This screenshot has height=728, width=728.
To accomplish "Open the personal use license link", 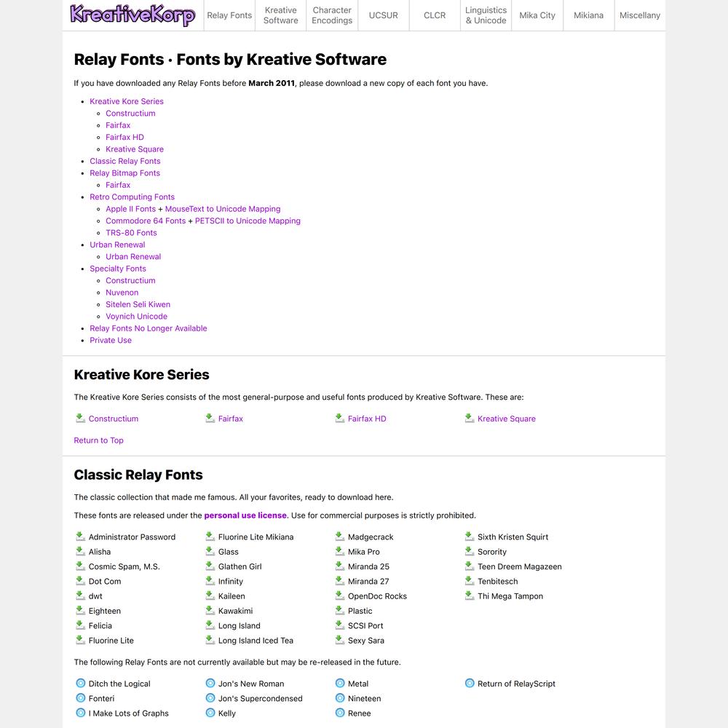I will click(245, 515).
